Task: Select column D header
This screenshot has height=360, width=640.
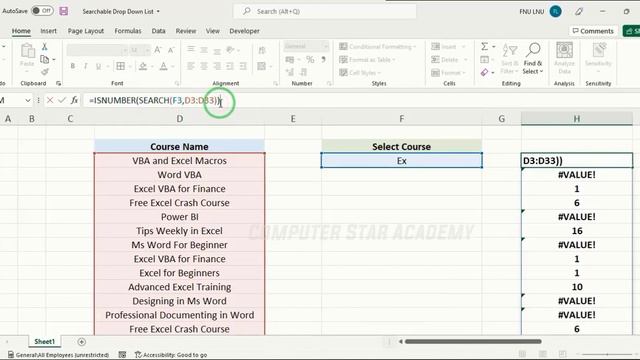Action: point(180,119)
